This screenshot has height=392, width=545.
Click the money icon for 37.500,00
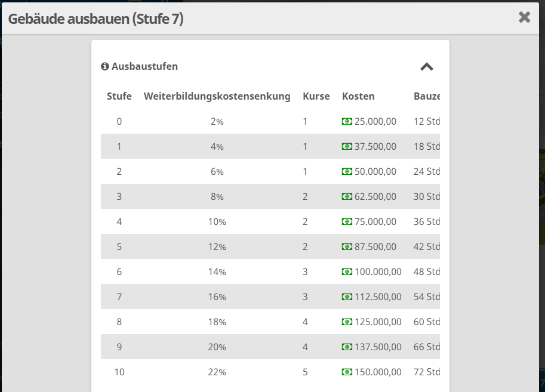[347, 146]
